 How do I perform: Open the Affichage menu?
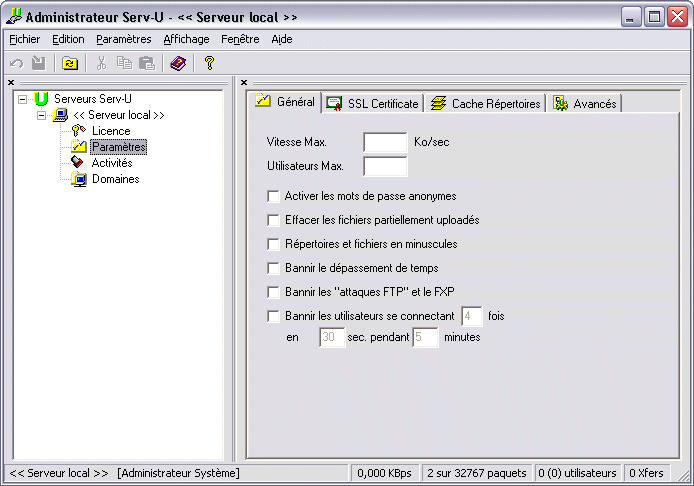point(186,39)
